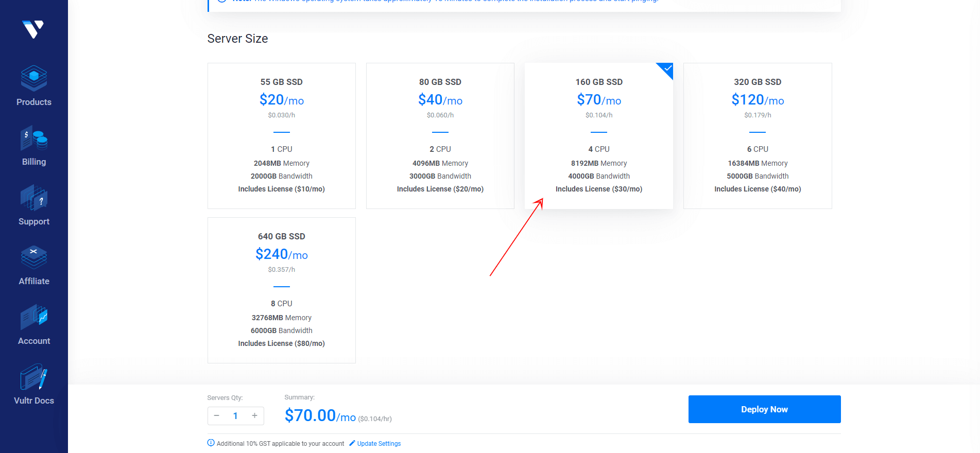Viewport: 980px width, 453px height.
Task: Open the Products sidebar icon
Action: coord(34,78)
